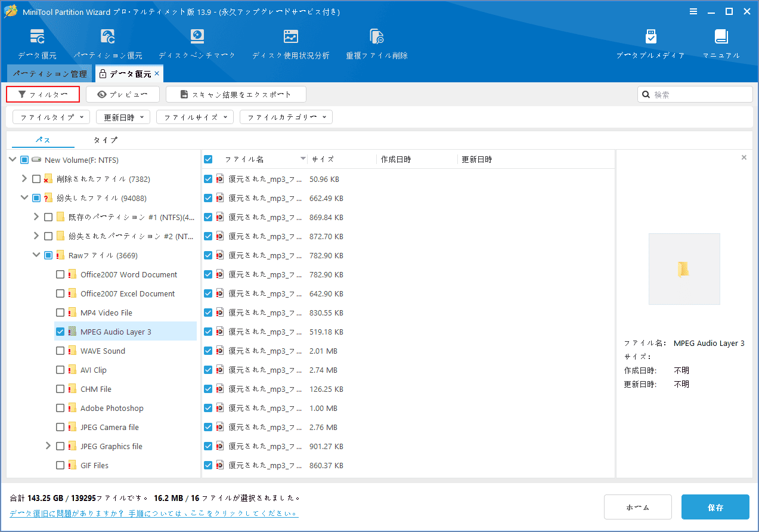Select the file row sized 869.84 KB
The height and width of the screenshot is (532, 759).
tap(408, 217)
